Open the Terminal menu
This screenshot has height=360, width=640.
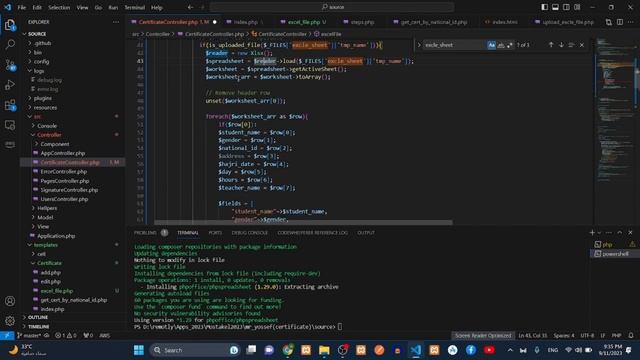point(134,7)
